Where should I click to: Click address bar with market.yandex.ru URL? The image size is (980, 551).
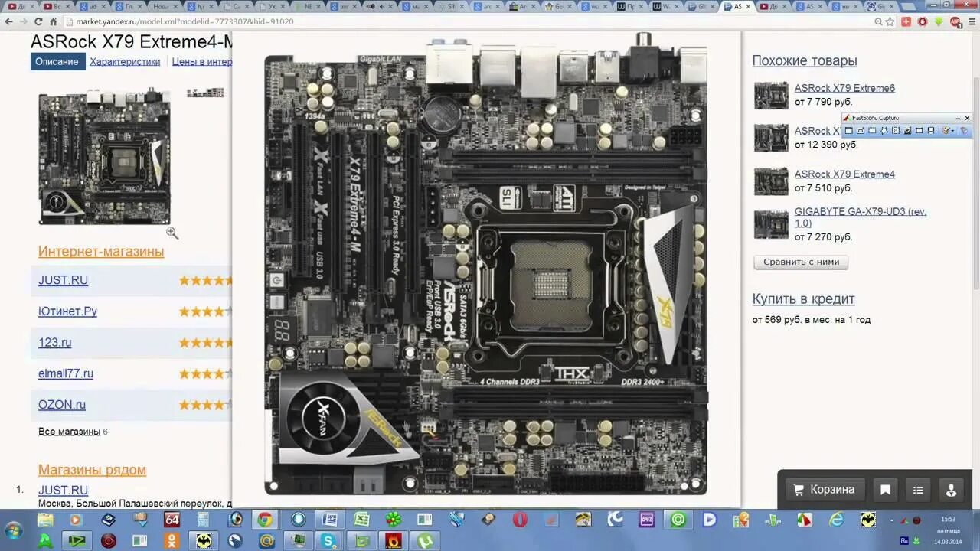click(467, 21)
